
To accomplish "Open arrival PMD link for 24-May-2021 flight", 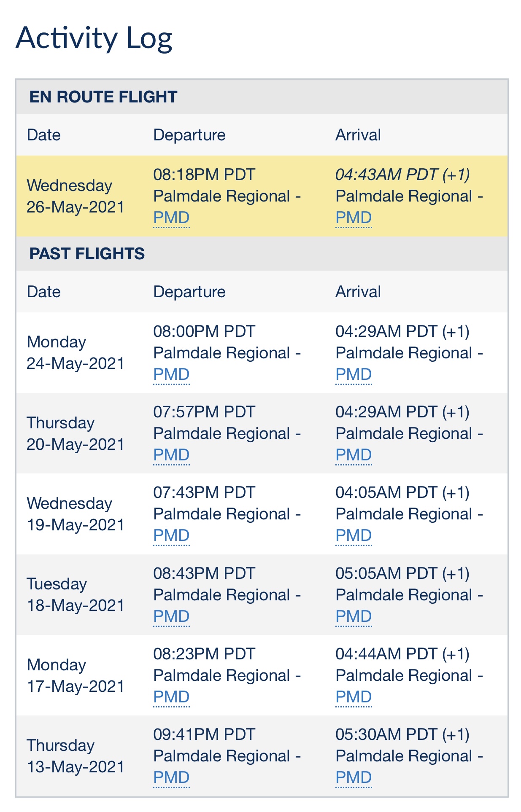I will (x=354, y=375).
